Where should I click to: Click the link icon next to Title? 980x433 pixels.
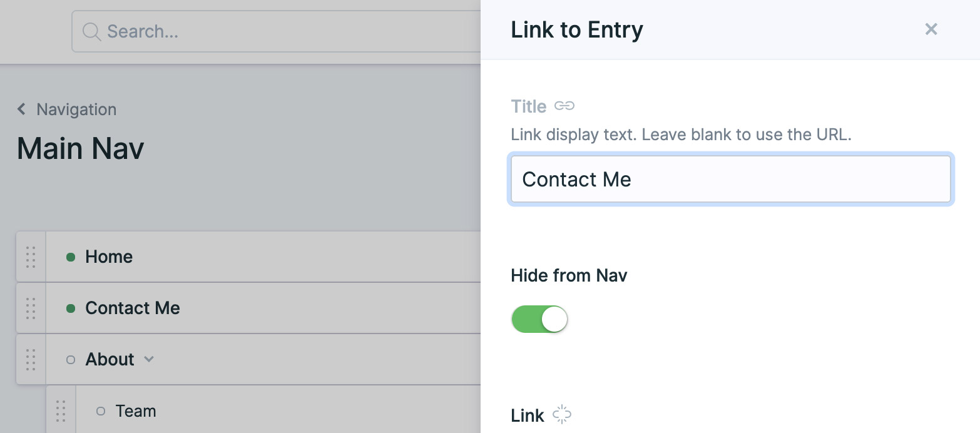[x=564, y=106]
